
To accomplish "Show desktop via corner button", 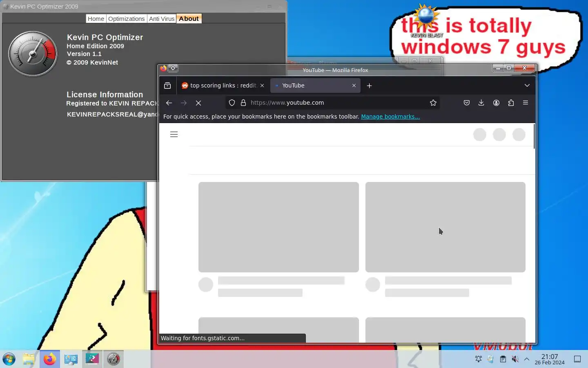I will tap(577, 359).
